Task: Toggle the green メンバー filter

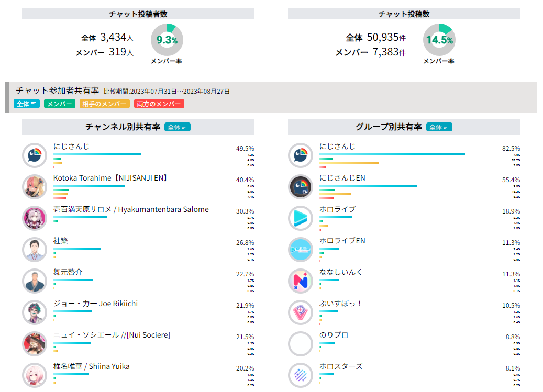Action: point(60,104)
